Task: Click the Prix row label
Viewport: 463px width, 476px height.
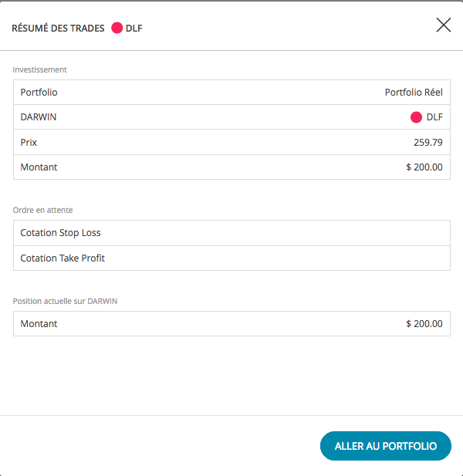Action: tap(29, 143)
